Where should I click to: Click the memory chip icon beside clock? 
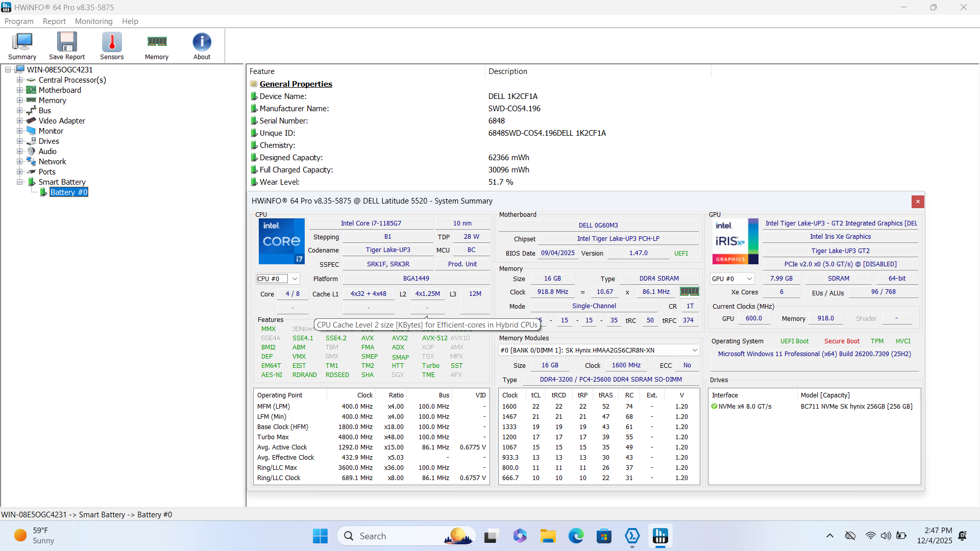pos(689,291)
